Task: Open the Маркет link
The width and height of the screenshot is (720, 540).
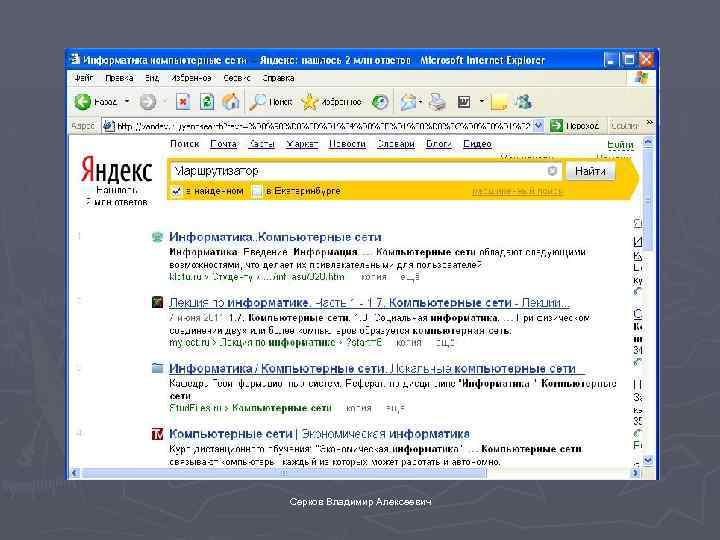Action: (x=302, y=144)
